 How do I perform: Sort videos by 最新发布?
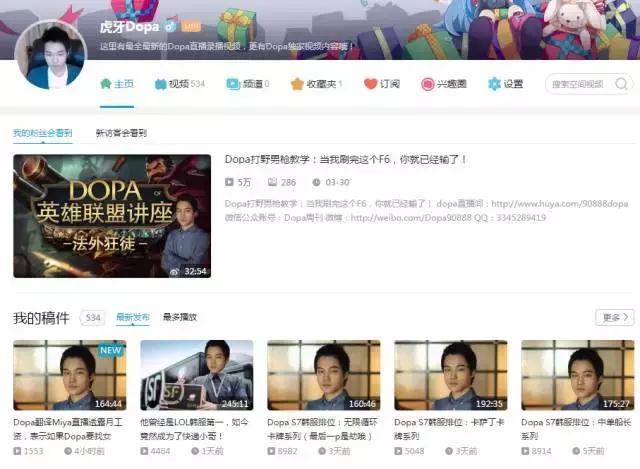(132, 317)
